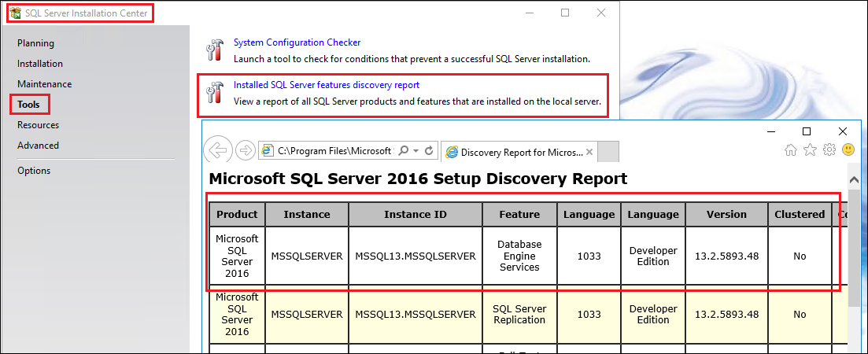Go forward in the Discovery Report browser
Image resolution: width=868 pixels, height=354 pixels.
245,150
